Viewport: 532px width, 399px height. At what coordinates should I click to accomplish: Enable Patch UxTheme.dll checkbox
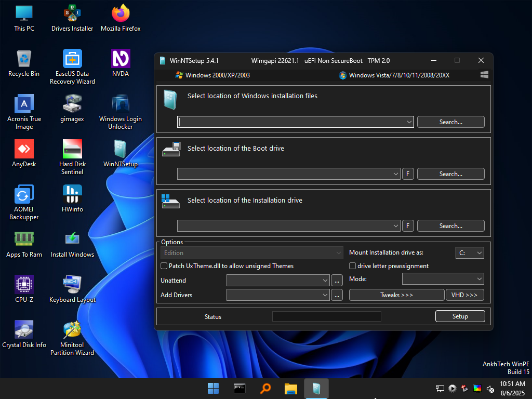[x=164, y=266]
